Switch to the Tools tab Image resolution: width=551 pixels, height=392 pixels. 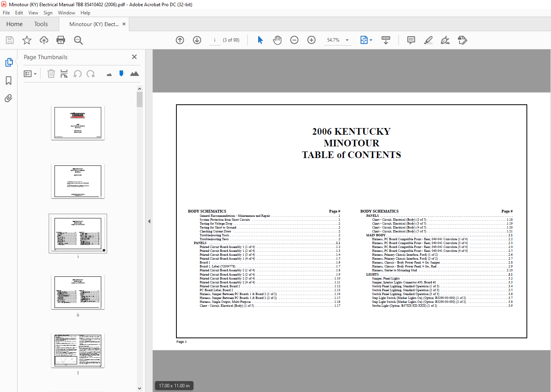click(41, 24)
